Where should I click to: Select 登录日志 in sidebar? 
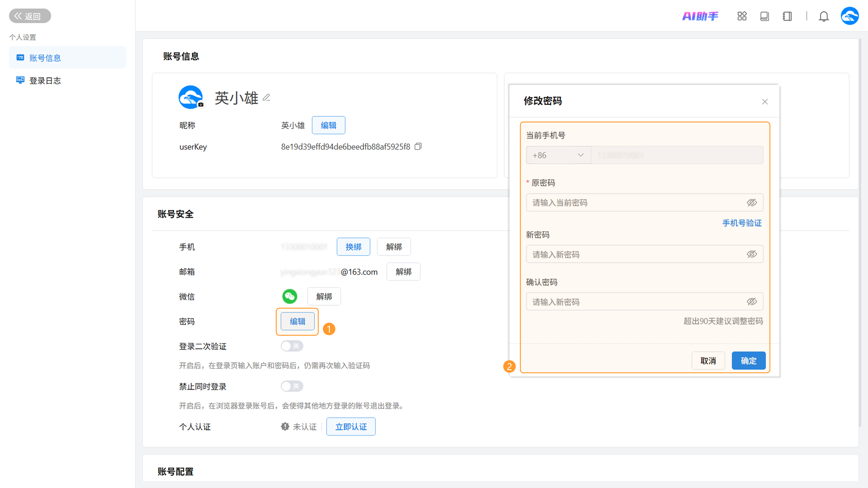point(45,80)
